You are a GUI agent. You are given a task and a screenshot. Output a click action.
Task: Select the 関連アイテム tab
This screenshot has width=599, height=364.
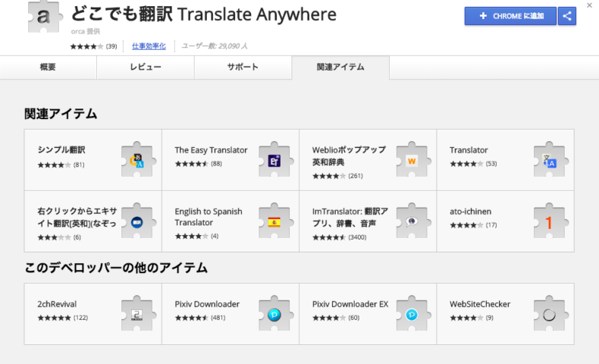340,67
